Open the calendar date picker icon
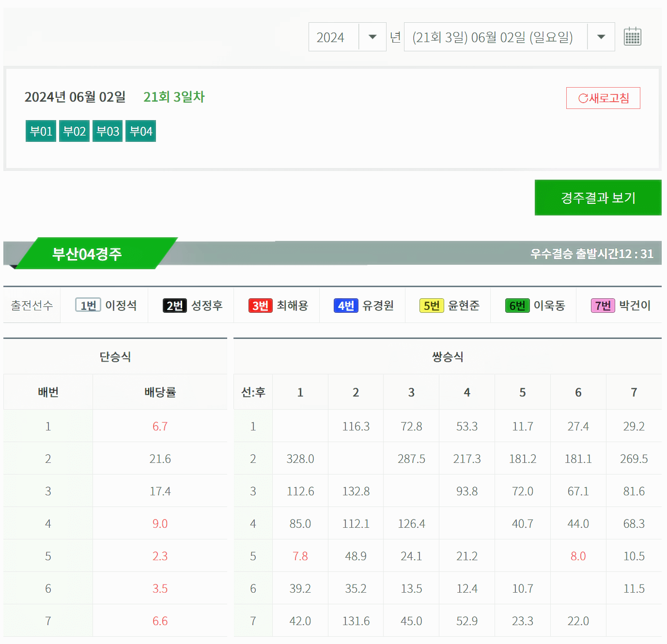The height and width of the screenshot is (644, 667). tap(632, 36)
